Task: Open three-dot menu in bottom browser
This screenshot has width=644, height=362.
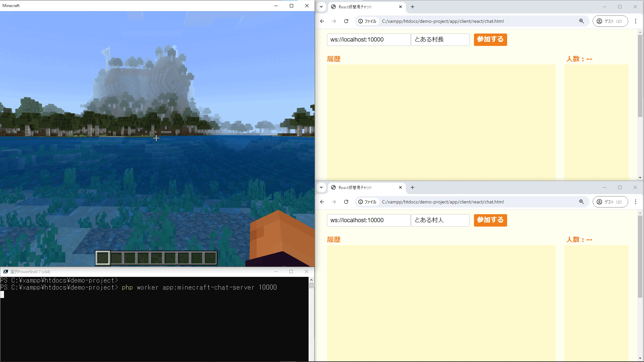Action: 635,202
